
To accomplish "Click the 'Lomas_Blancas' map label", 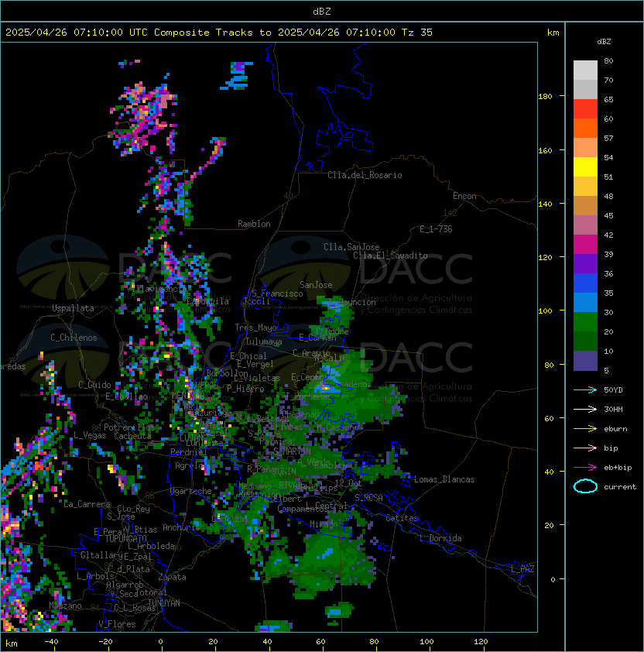I will (444, 479).
